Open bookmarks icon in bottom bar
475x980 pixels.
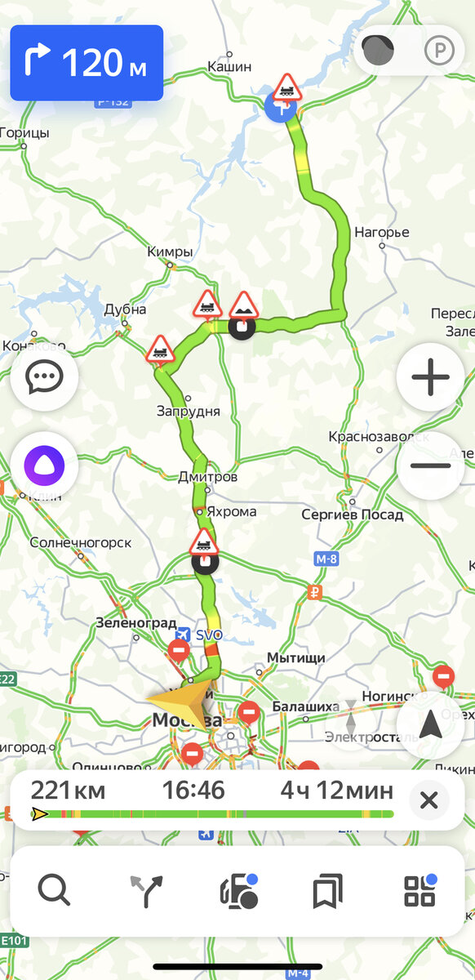328,892
